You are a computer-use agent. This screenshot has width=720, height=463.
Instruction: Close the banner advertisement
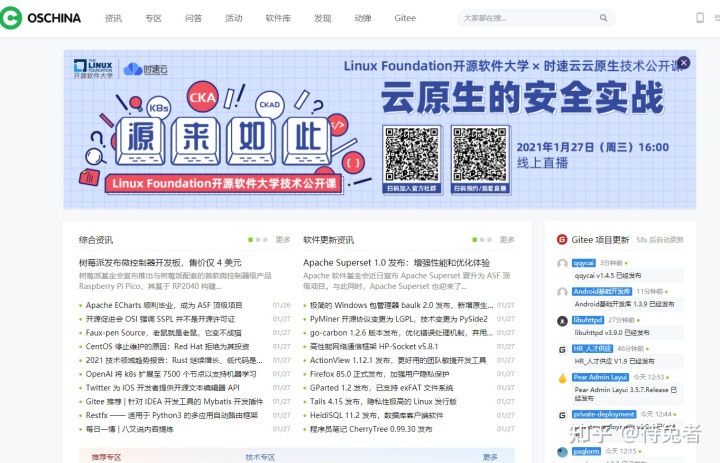click(x=683, y=62)
